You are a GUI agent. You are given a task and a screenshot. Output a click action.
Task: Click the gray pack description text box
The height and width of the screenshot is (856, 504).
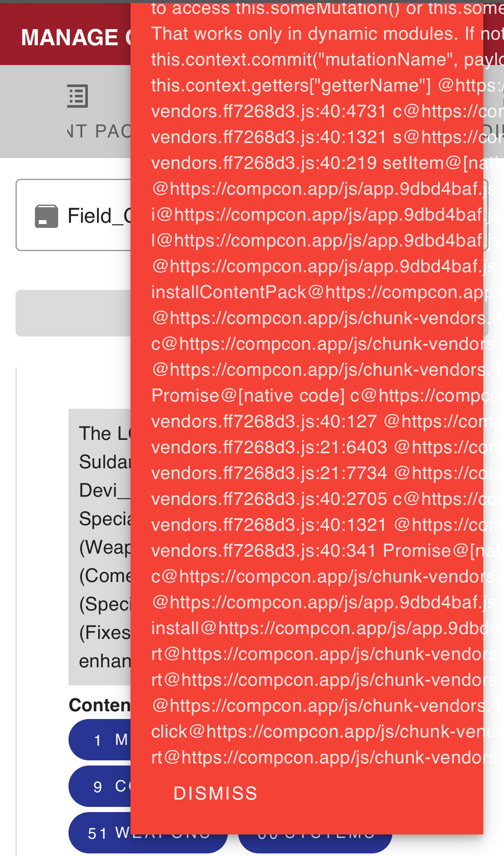coord(100,547)
